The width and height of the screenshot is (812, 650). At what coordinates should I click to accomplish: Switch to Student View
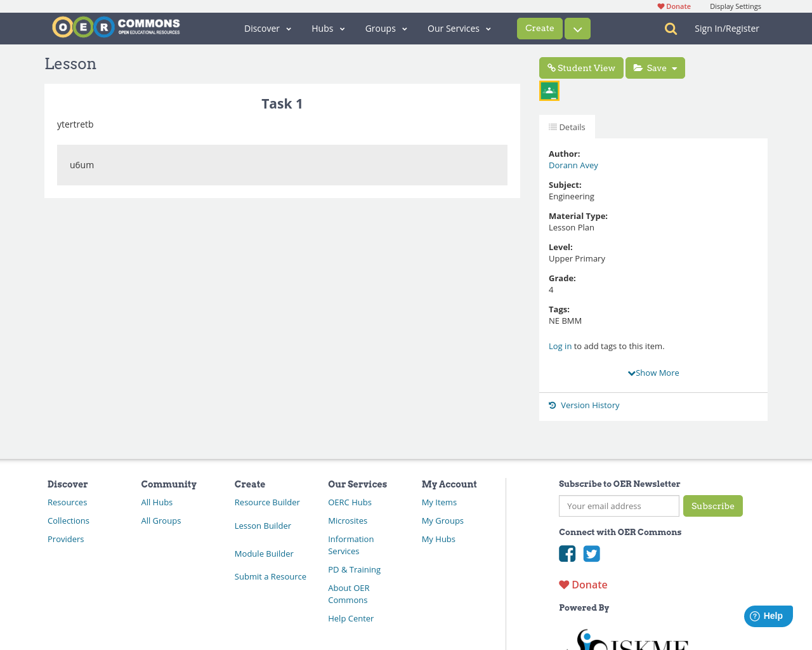pyautogui.click(x=580, y=67)
